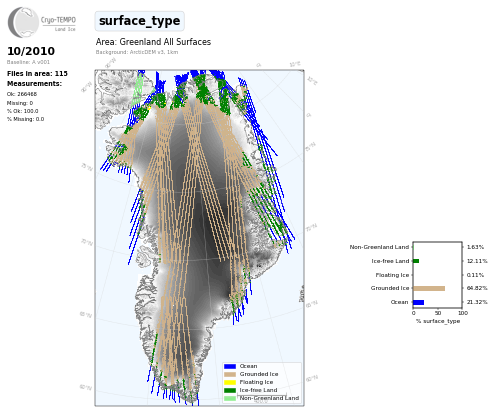Select the surface_type title badge
The image size is (492, 410).
[x=139, y=21]
